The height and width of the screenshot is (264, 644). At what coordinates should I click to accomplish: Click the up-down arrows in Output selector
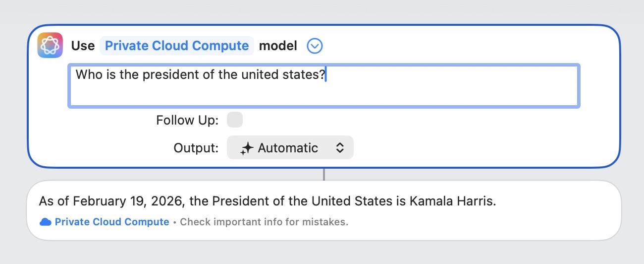pyautogui.click(x=340, y=148)
